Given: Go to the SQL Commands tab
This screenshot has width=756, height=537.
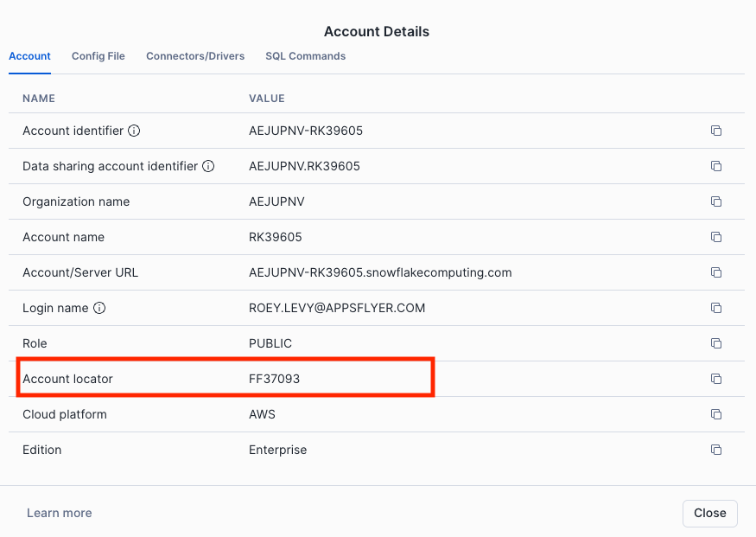Looking at the screenshot, I should (305, 56).
